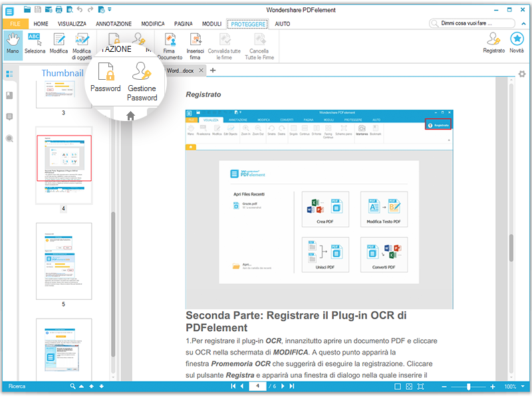The width and height of the screenshot is (532, 399).
Task: Expand the quick access toolbar customize arrow
Action: 110,9
